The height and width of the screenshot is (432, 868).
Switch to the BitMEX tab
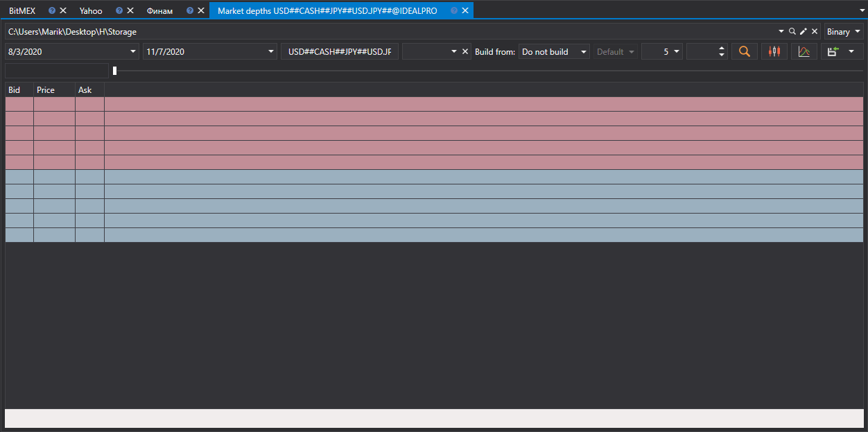pyautogui.click(x=22, y=11)
